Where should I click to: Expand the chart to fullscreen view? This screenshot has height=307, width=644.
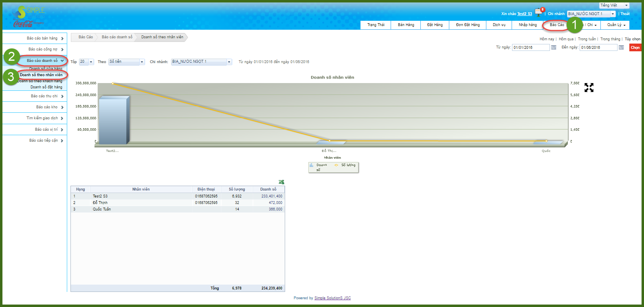pyautogui.click(x=589, y=88)
